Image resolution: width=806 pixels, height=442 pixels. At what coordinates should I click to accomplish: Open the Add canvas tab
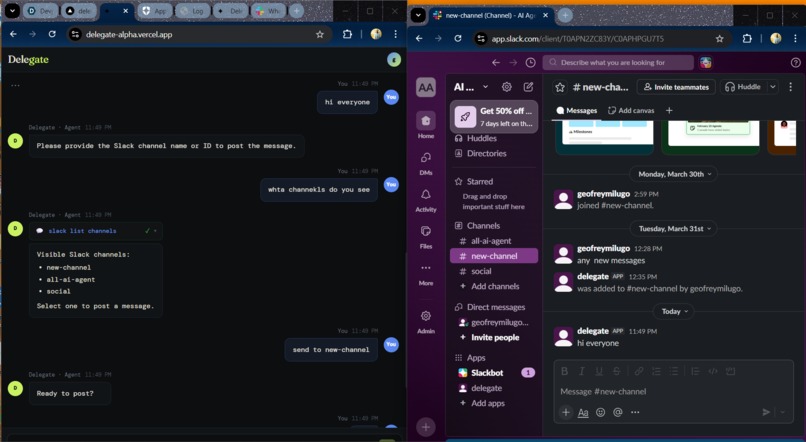(631, 110)
